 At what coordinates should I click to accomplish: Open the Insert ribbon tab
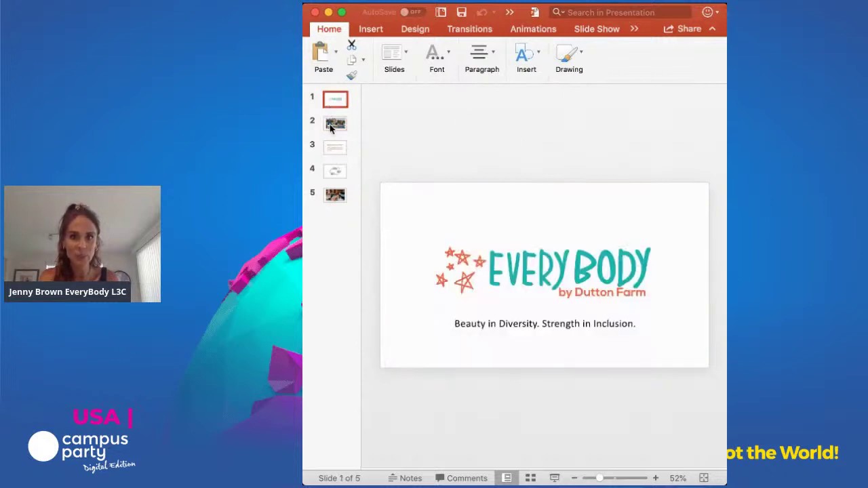coord(371,28)
